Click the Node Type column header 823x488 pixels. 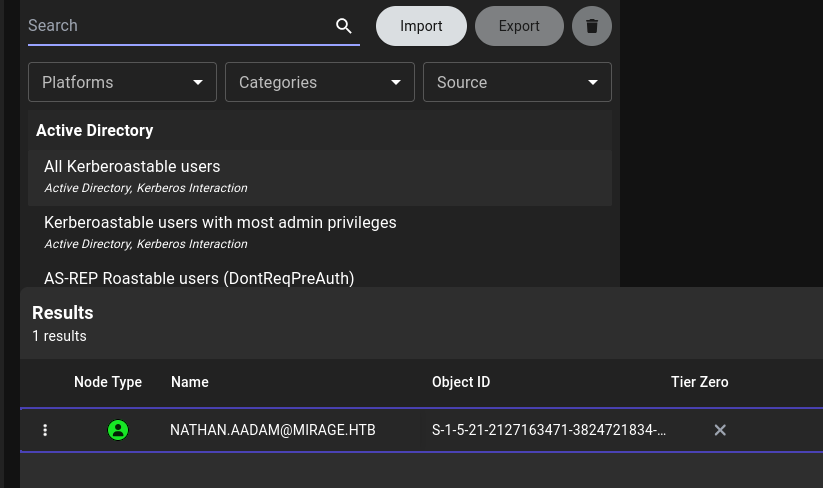(x=108, y=382)
